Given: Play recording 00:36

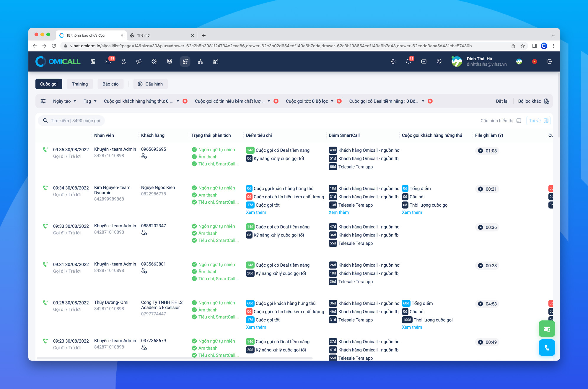Looking at the screenshot, I should click(x=481, y=227).
